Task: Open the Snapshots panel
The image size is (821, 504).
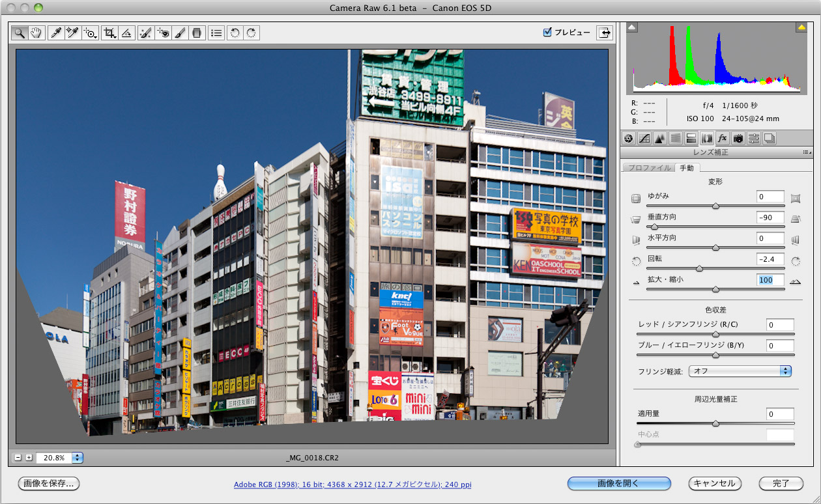Action: [x=770, y=138]
